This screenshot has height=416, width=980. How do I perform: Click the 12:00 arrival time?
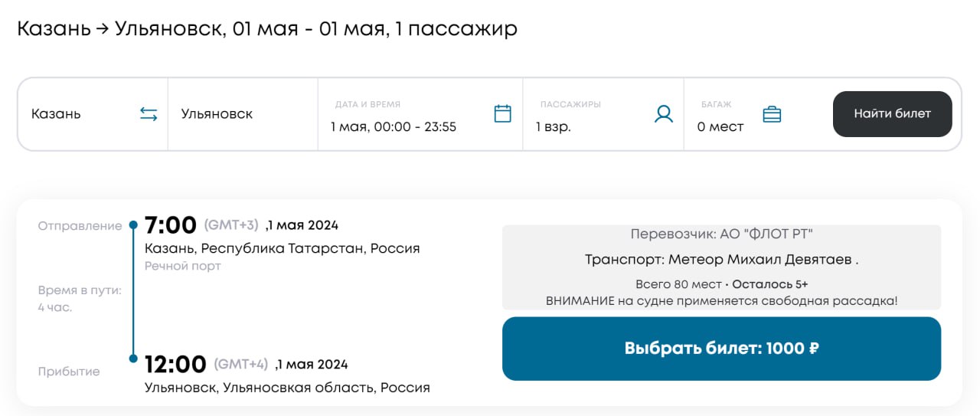click(175, 364)
